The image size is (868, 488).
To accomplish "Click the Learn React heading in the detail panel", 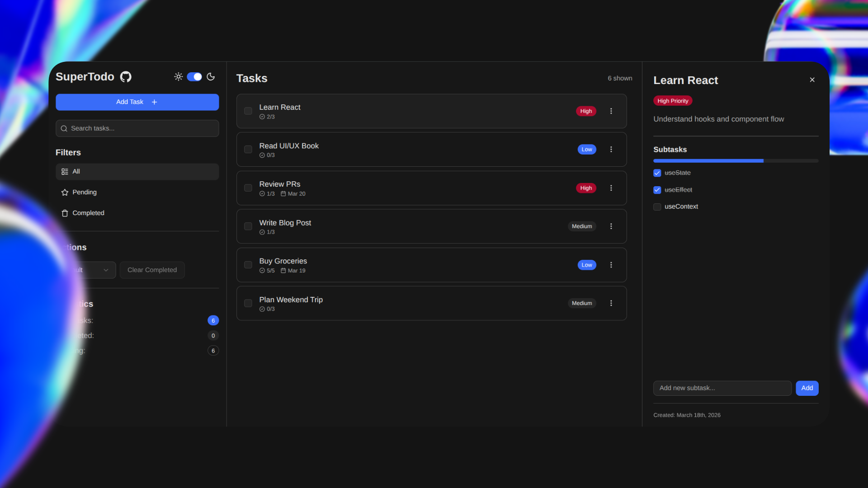I will (x=686, y=80).
